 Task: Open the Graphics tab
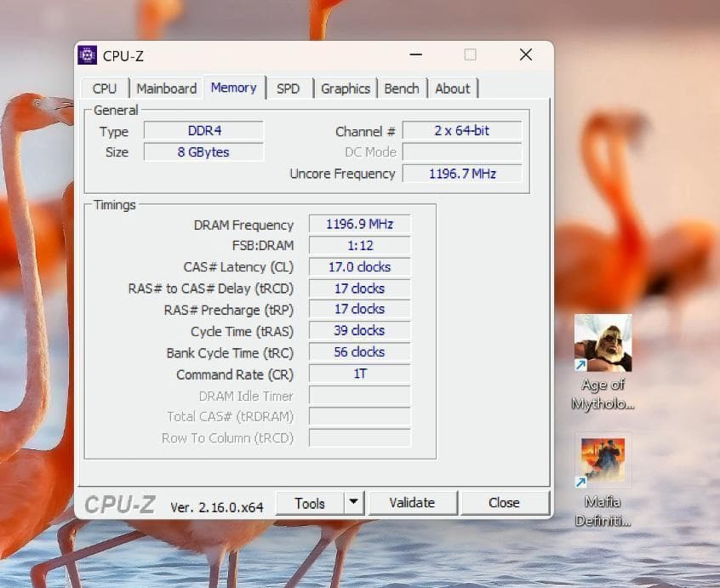click(345, 88)
